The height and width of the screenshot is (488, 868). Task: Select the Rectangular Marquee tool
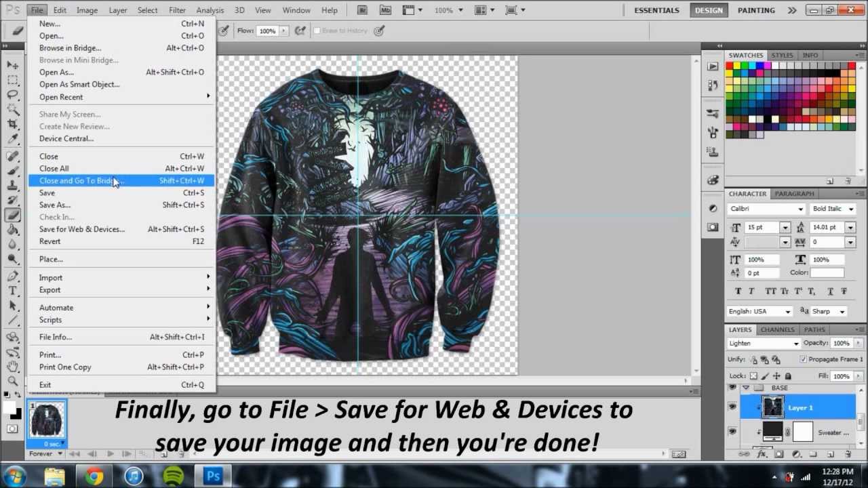click(13, 80)
